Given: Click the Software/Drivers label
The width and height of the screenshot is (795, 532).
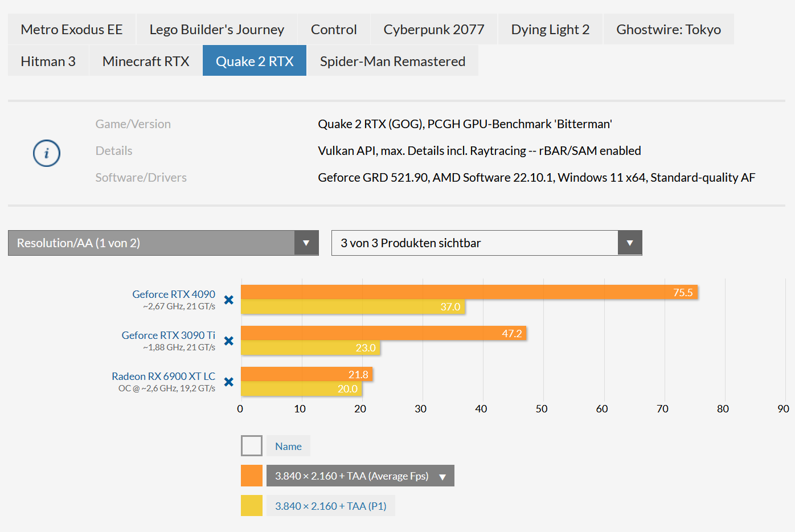Looking at the screenshot, I should click(x=141, y=177).
